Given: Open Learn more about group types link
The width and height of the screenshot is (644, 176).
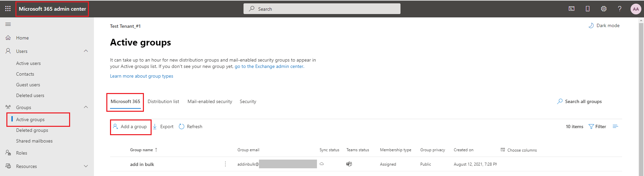Looking at the screenshot, I should pos(142,76).
